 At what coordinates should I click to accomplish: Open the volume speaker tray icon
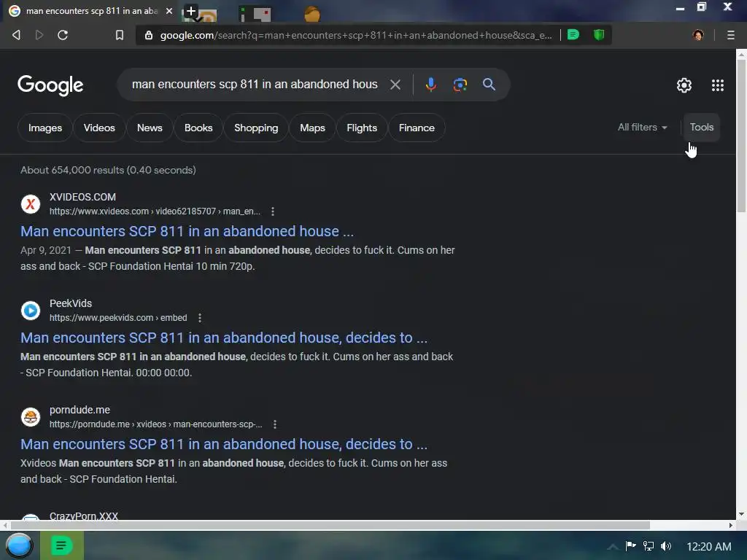click(x=666, y=545)
